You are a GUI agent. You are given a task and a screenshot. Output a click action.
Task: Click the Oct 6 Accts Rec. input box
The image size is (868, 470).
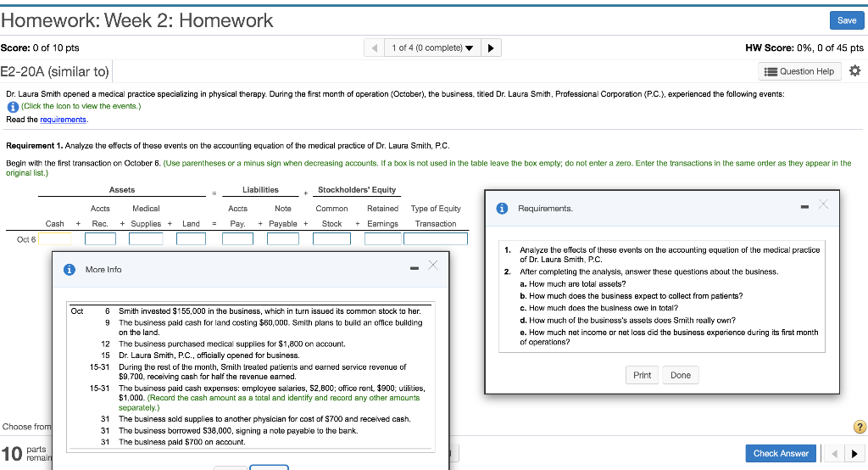100,239
